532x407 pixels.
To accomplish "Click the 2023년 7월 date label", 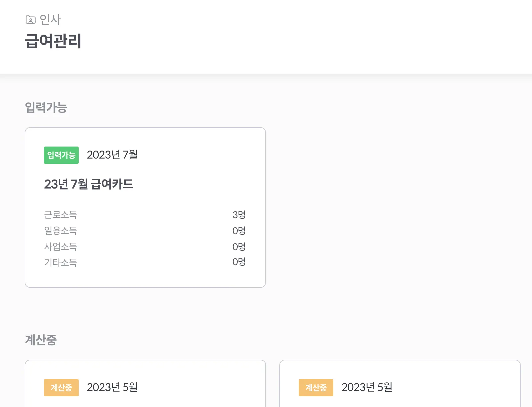I will coord(112,155).
